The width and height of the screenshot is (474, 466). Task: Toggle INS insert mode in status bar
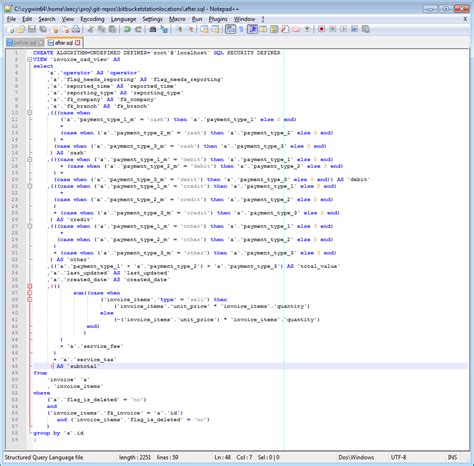pos(452,457)
